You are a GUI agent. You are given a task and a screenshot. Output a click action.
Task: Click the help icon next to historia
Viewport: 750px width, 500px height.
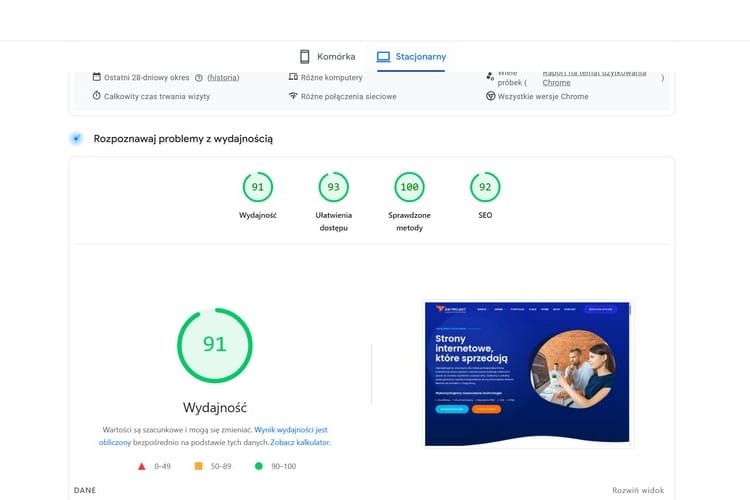pos(199,78)
